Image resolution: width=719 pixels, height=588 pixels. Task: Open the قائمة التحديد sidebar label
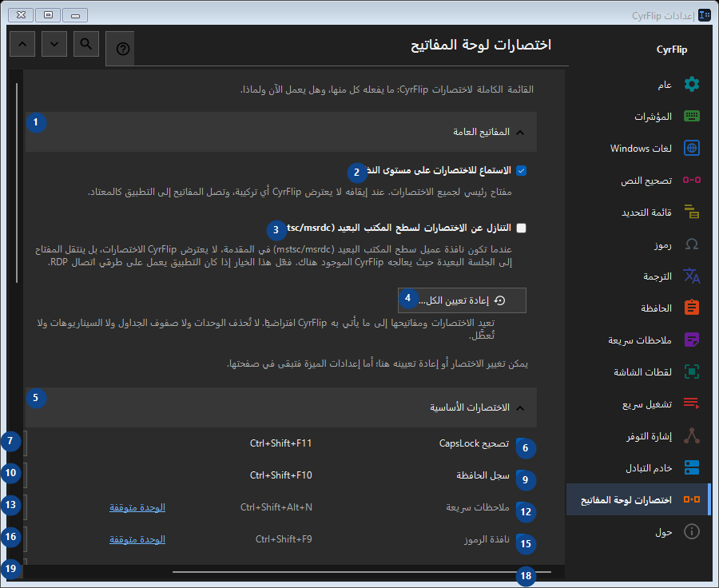(646, 213)
